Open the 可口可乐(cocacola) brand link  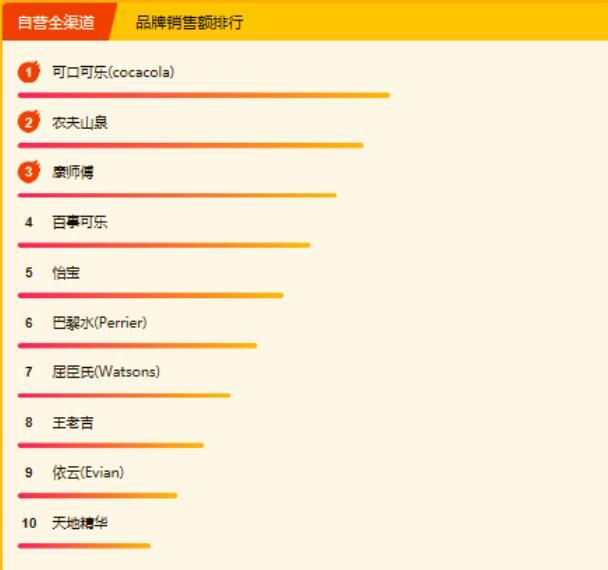pos(113,72)
